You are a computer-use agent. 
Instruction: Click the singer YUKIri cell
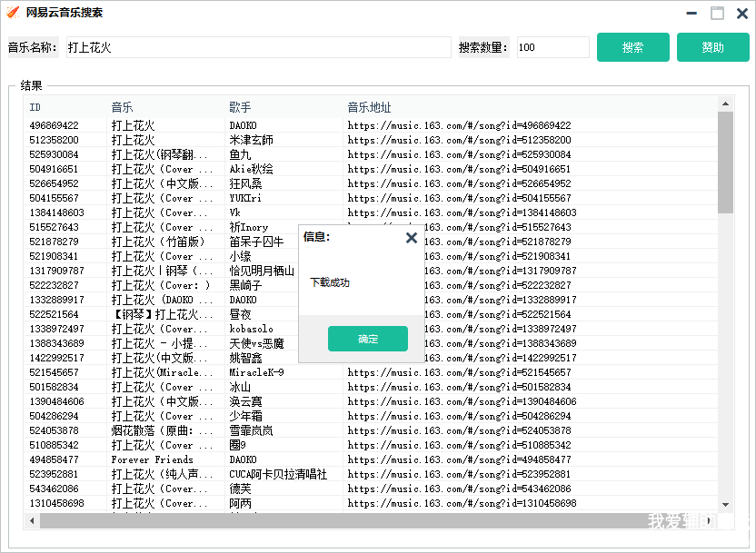pos(245,198)
